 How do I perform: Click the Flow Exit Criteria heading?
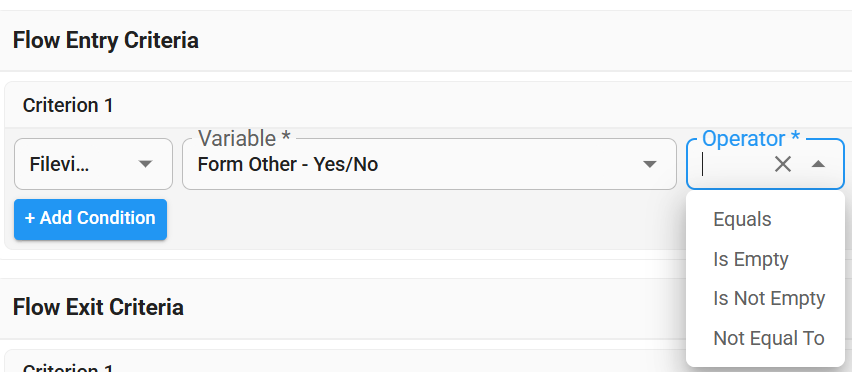(98, 307)
